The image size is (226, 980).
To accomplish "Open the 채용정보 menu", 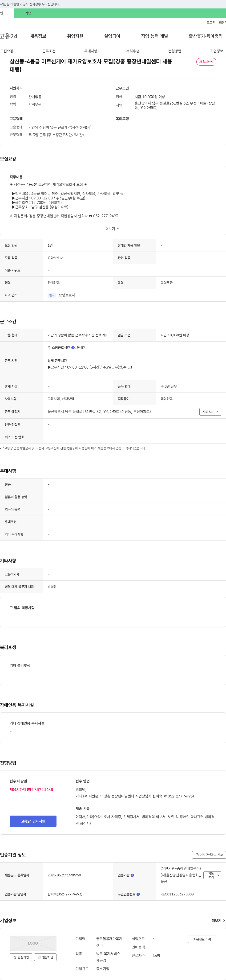I will click(38, 36).
